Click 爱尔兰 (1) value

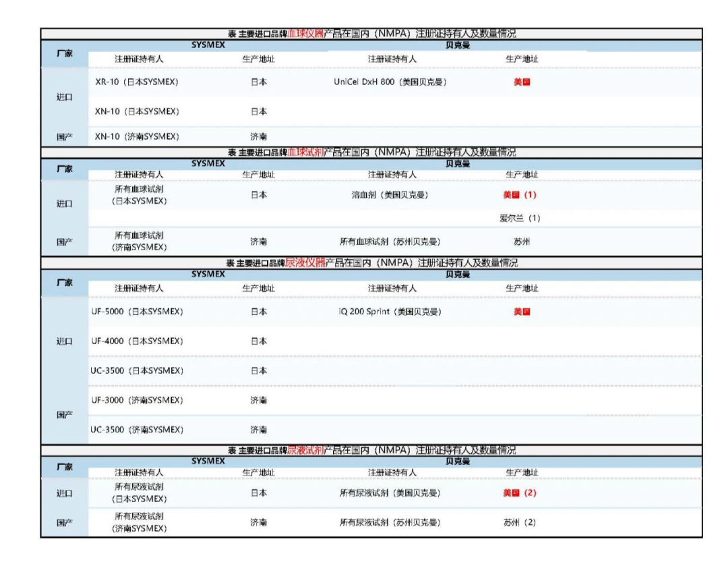point(520,219)
